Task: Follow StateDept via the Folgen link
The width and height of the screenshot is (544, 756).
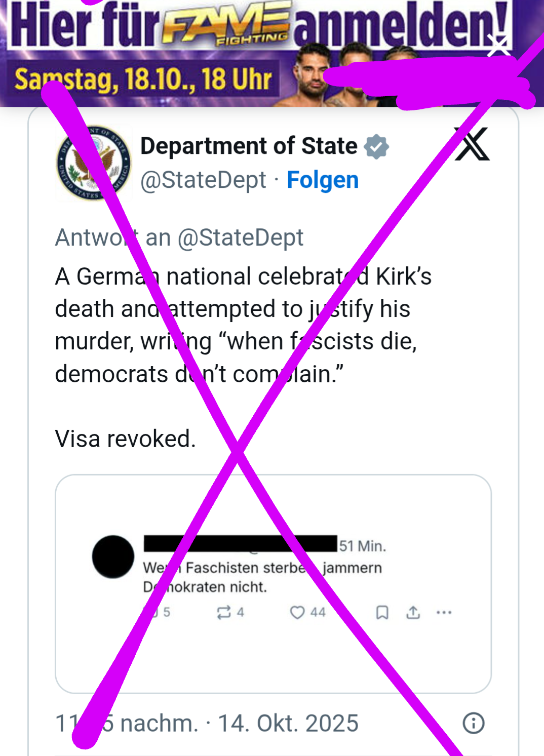Action: coord(323,180)
